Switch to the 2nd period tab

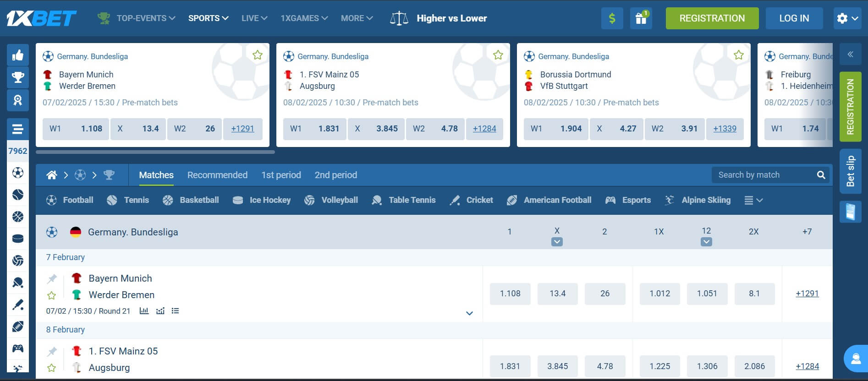336,175
